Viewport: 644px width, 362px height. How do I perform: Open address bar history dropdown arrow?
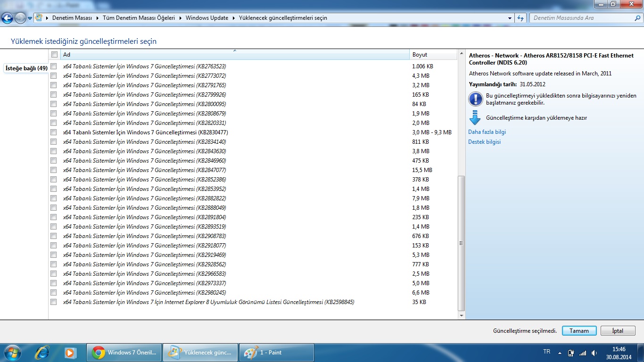(x=510, y=18)
